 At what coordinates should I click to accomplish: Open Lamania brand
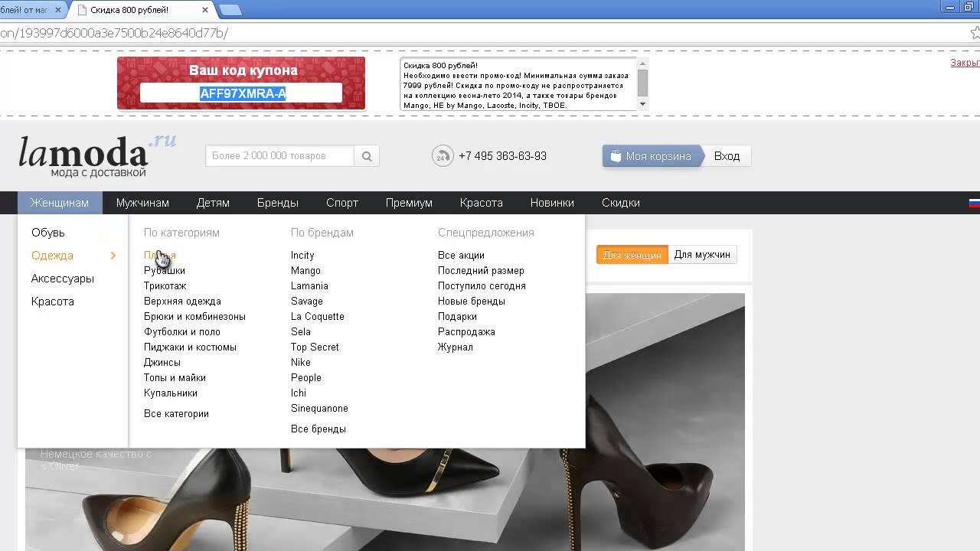point(309,286)
